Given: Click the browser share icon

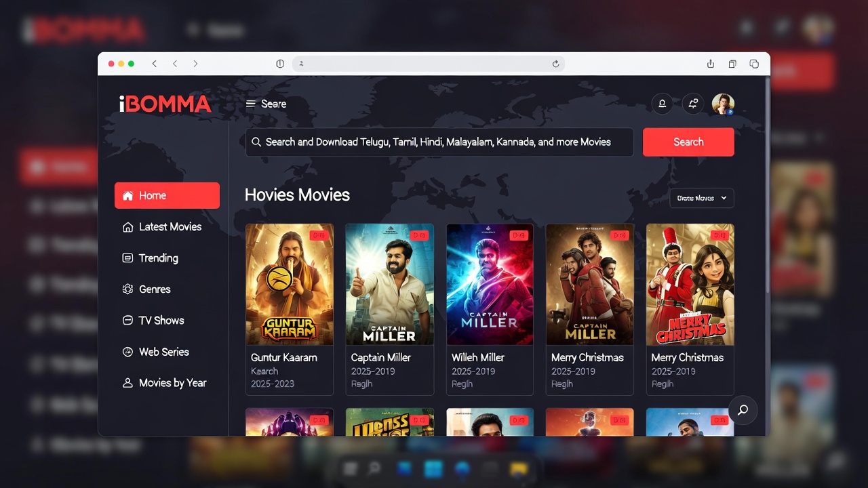Looking at the screenshot, I should [711, 64].
